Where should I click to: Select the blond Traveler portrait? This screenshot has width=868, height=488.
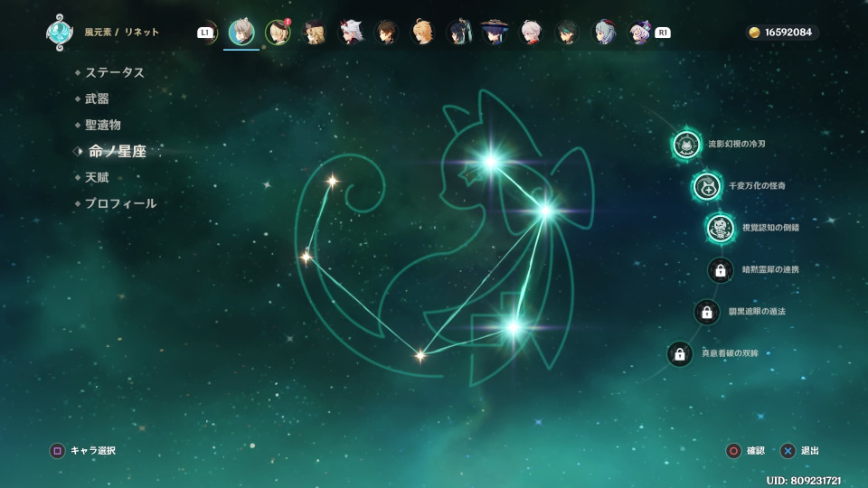[422, 33]
